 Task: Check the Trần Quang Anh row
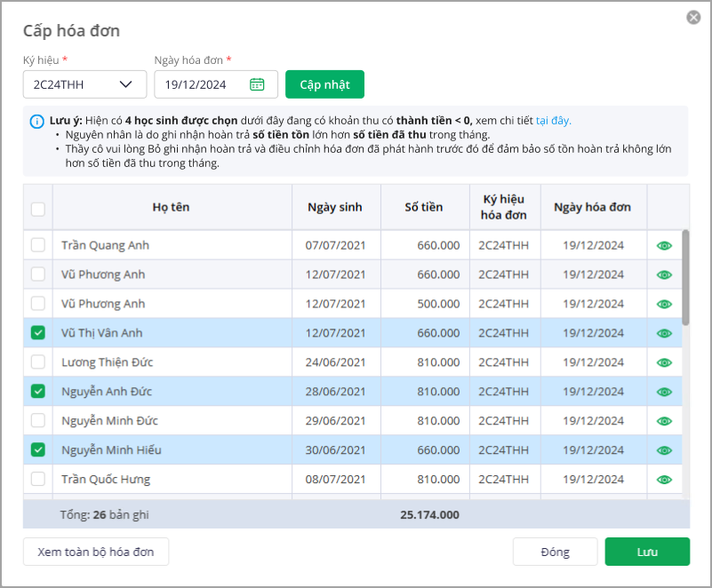click(38, 245)
